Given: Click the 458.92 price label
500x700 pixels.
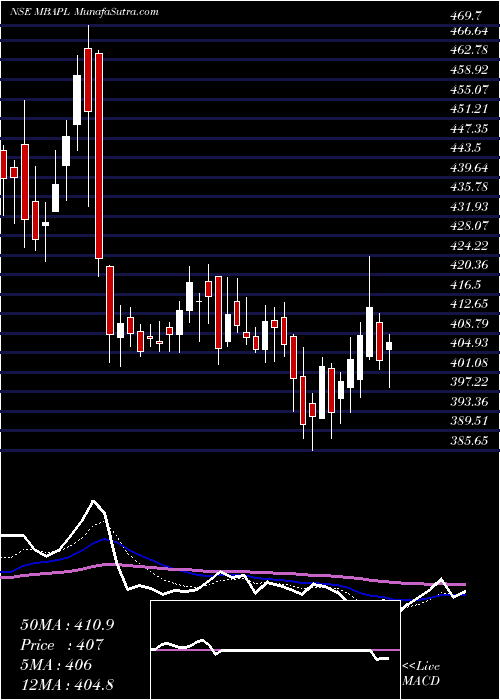Looking at the screenshot, I should pos(469,70).
